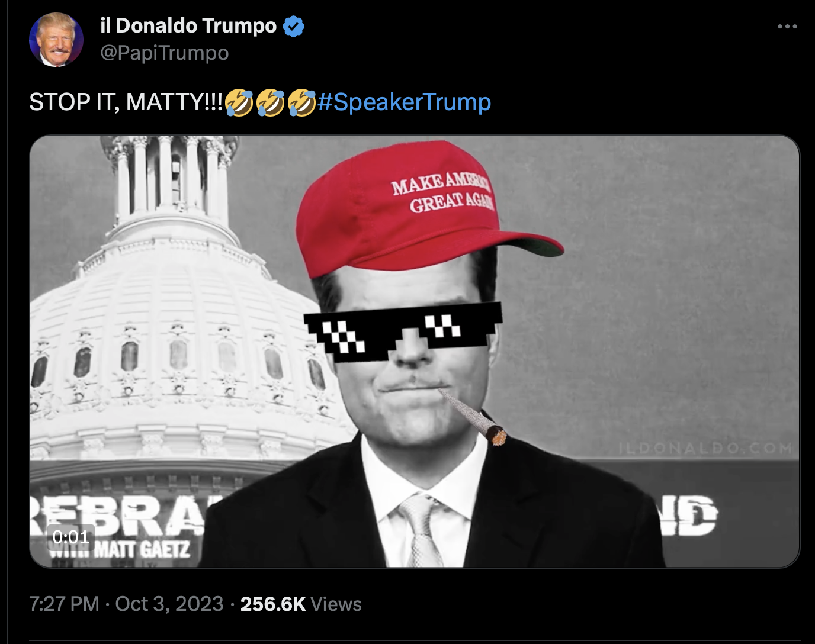Open the il Donaldo Trumpo profile avatar
815x644 pixels.
pyautogui.click(x=56, y=40)
